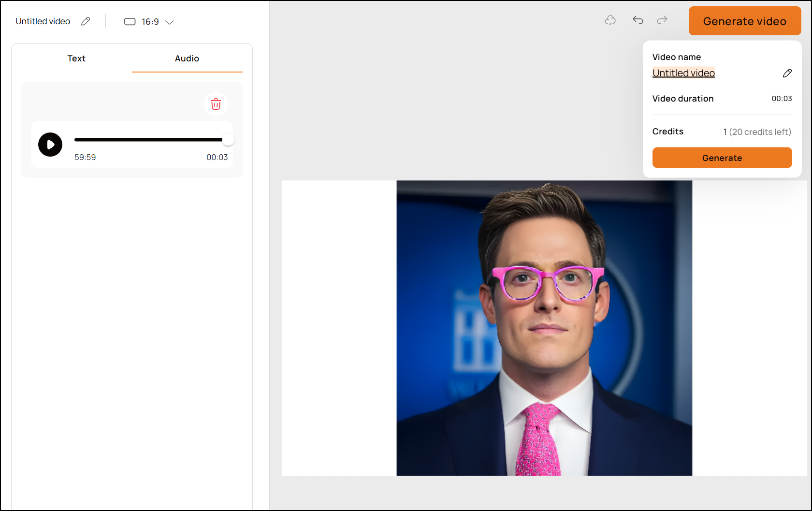
Task: Play the audio clip
Action: coord(50,145)
